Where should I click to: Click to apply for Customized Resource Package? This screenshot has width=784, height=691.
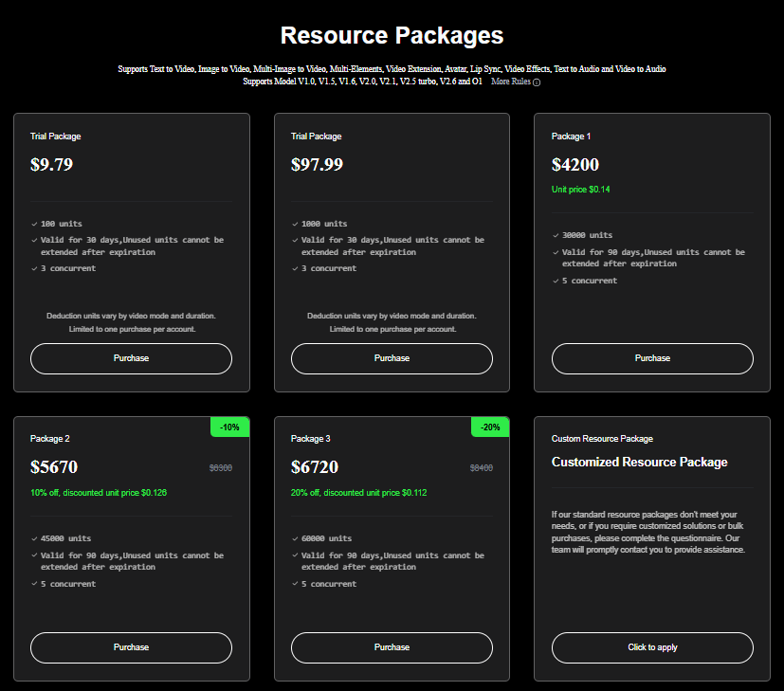[x=652, y=647]
